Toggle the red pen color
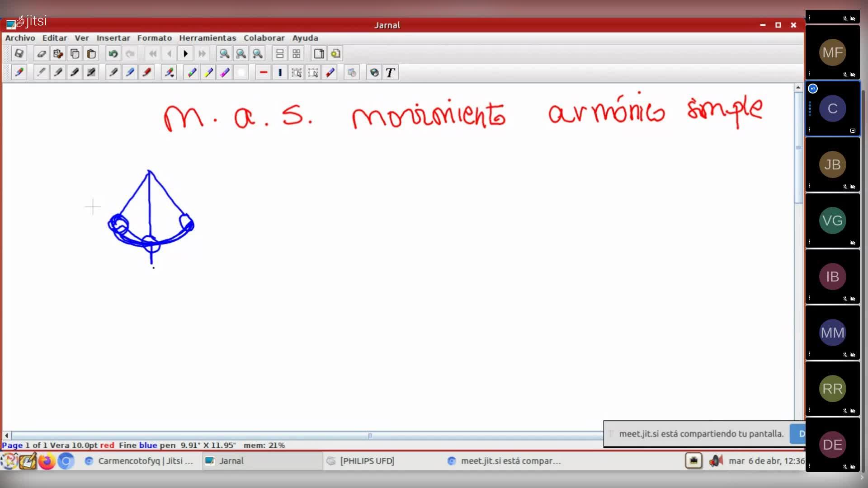 [x=147, y=73]
